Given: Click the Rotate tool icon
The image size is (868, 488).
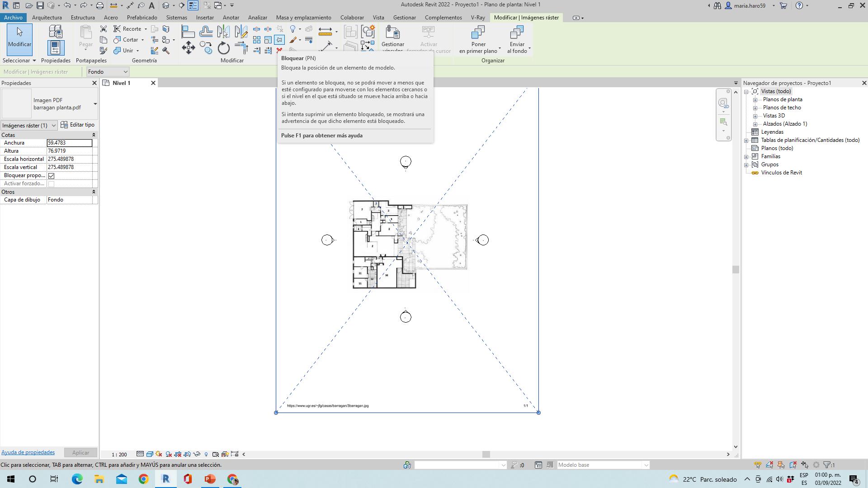Looking at the screenshot, I should click(x=223, y=48).
